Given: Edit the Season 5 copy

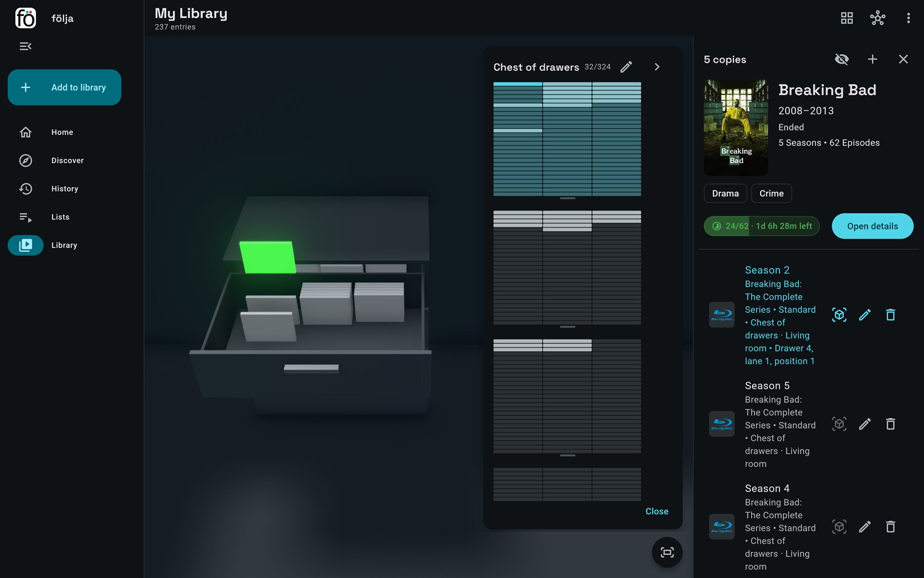Looking at the screenshot, I should pyautogui.click(x=865, y=424).
